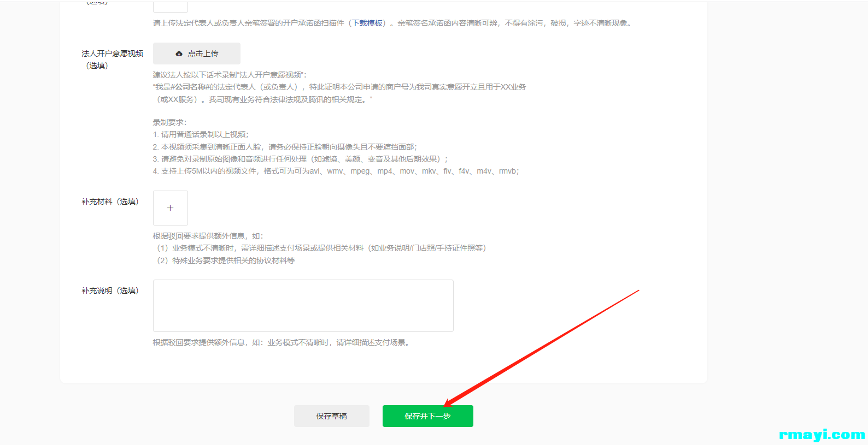Click the 点击上传 video upload button
Viewport: 868px width, 445px height.
pos(197,54)
